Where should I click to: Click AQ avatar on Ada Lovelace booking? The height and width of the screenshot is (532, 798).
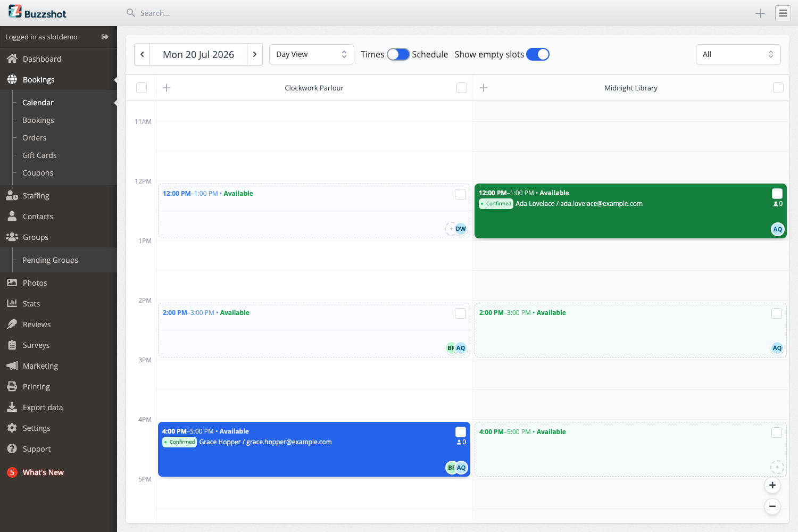pyautogui.click(x=778, y=229)
